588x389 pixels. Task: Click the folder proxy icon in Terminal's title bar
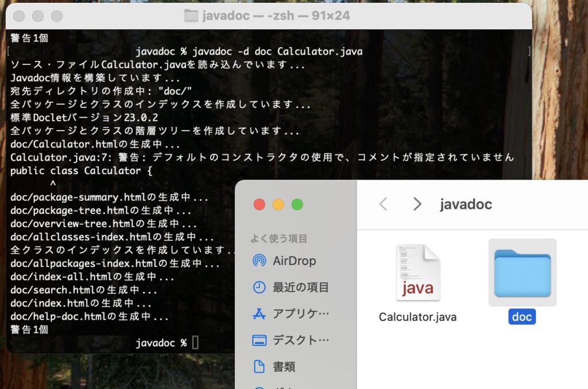(x=191, y=15)
